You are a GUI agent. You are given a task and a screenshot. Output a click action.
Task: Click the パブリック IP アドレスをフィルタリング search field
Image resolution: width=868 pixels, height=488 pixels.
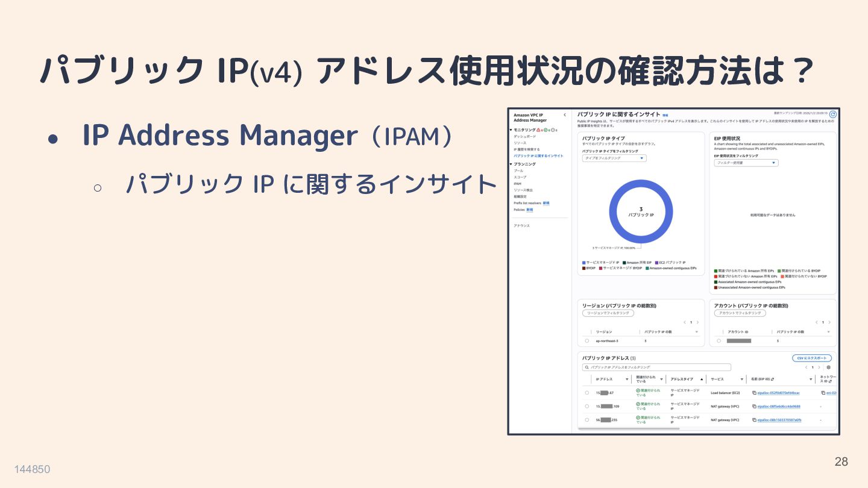pos(656,367)
